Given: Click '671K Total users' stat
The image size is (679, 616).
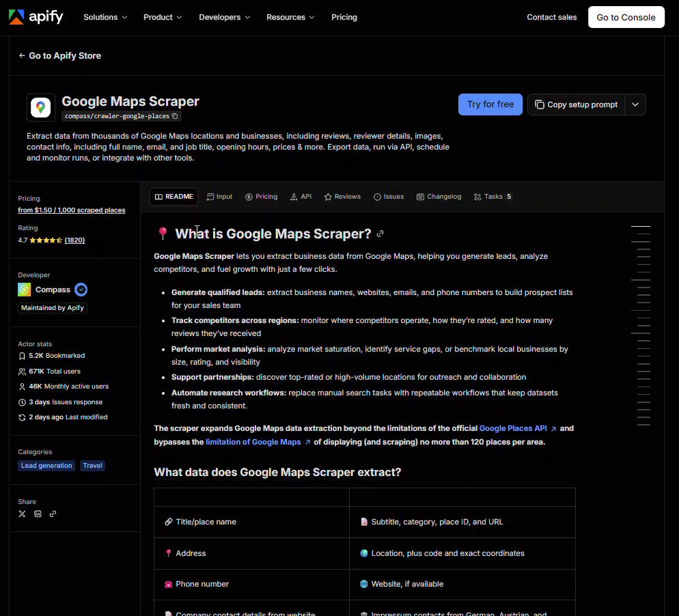Looking at the screenshot, I should (50, 372).
